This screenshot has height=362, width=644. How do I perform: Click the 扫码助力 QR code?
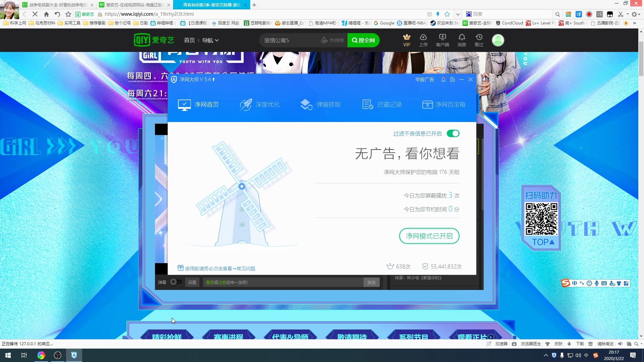[x=541, y=219]
